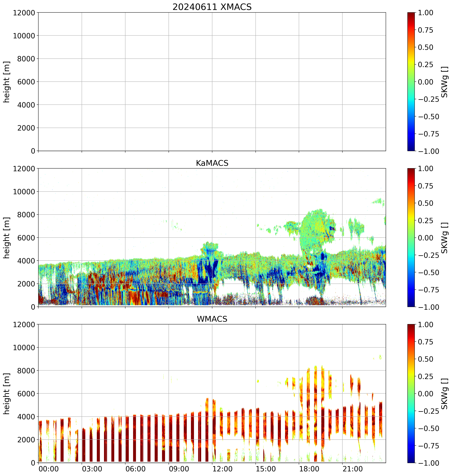This screenshot has width=452, height=476.
Task: Click the top panel height [m] axis label
Action: pos(7,82)
